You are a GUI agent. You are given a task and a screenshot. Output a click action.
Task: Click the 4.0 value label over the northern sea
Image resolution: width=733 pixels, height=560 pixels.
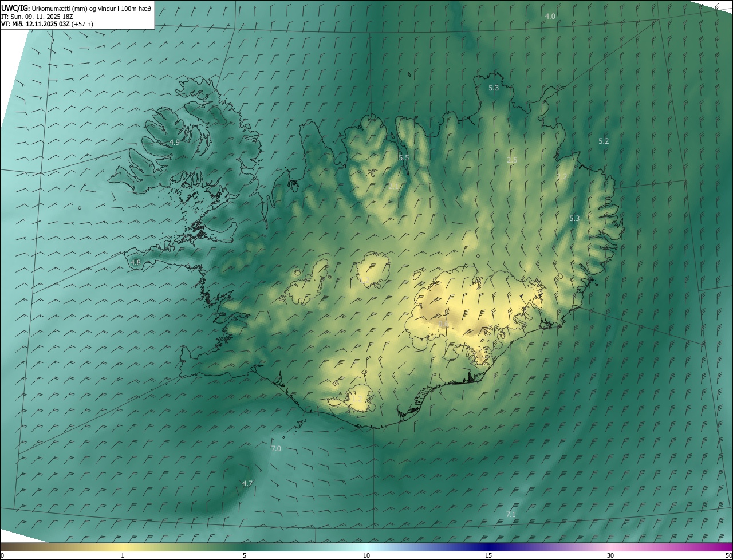click(x=550, y=17)
